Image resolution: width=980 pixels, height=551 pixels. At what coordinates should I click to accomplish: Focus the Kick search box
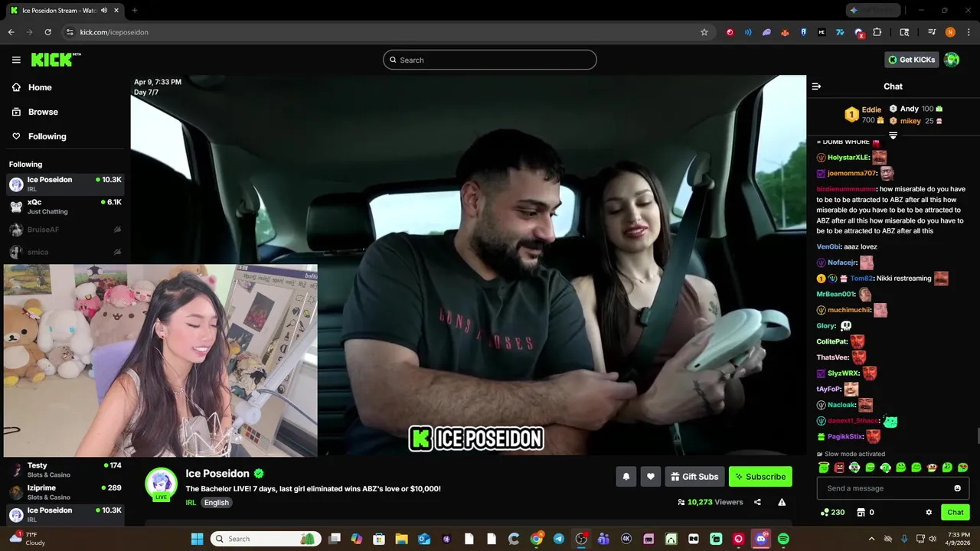(x=490, y=60)
